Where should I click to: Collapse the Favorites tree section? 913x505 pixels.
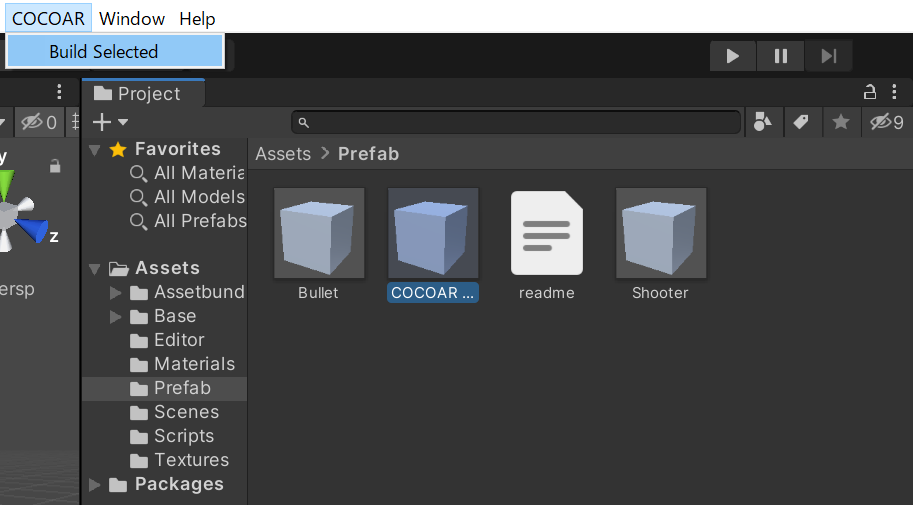(x=94, y=150)
